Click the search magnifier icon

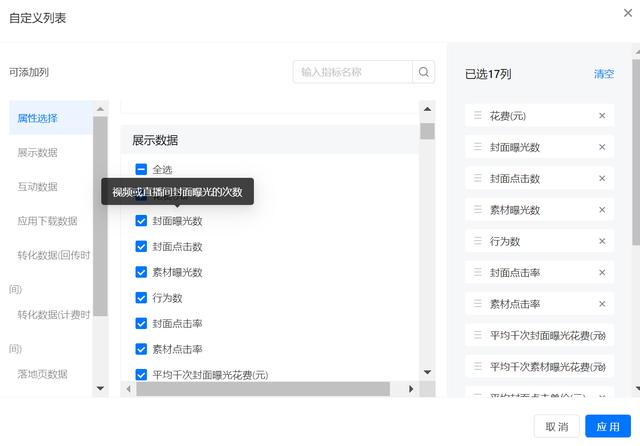425,72
